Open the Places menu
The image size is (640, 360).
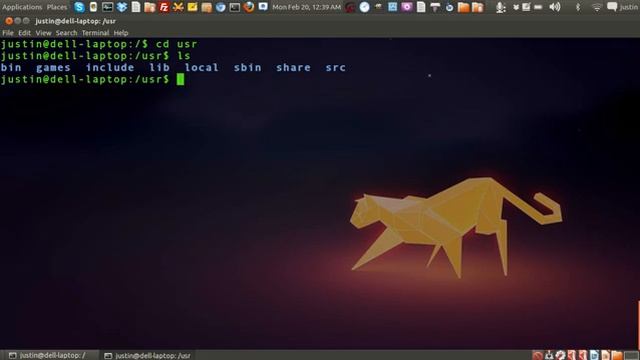[57, 7]
